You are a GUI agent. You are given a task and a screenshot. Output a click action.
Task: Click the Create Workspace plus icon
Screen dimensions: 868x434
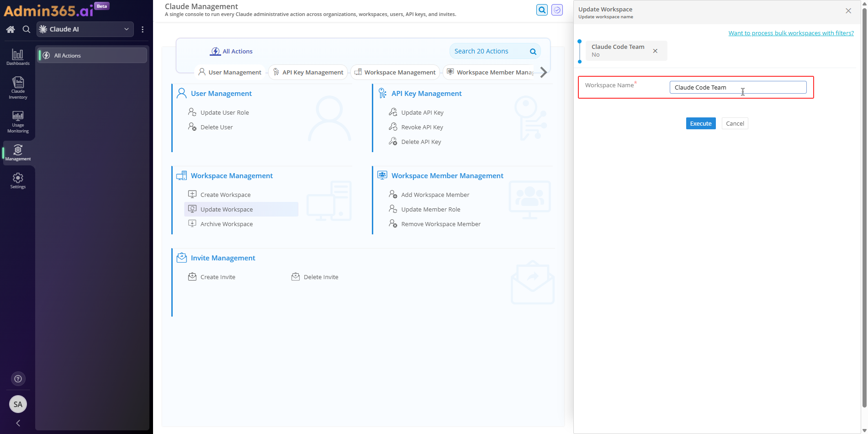[192, 194]
